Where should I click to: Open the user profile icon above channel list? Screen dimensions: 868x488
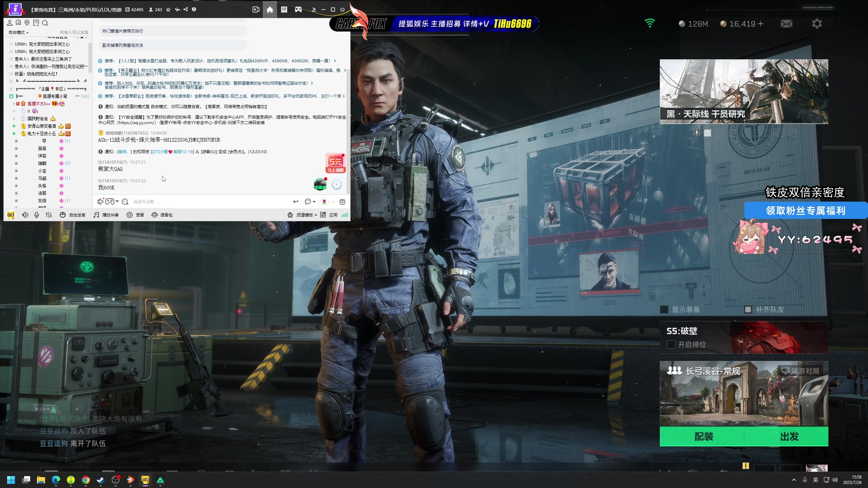pyautogui.click(x=10, y=23)
